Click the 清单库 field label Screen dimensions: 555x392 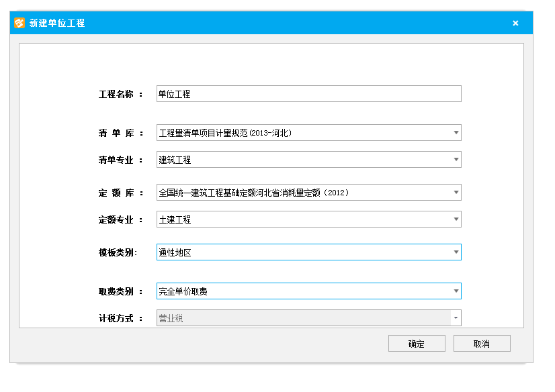[120, 133]
